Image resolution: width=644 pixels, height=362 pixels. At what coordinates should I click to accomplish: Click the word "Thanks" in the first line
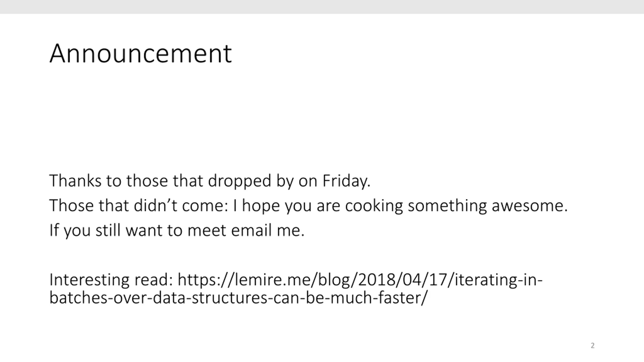point(75,180)
